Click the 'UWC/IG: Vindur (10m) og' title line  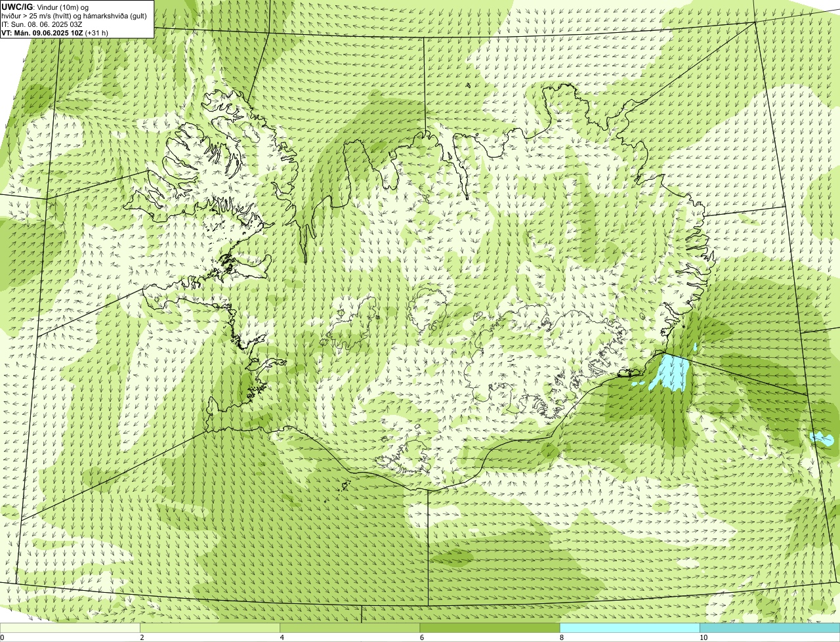(45, 7)
